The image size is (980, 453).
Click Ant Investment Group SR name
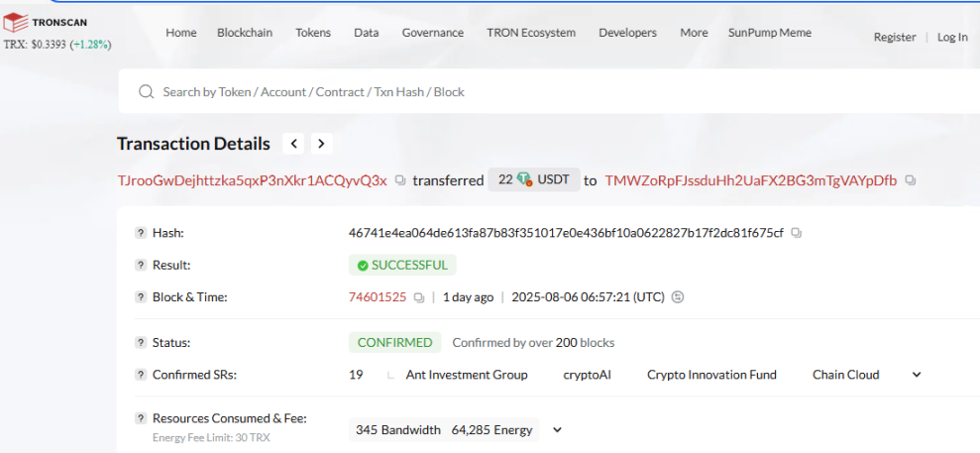tap(467, 375)
